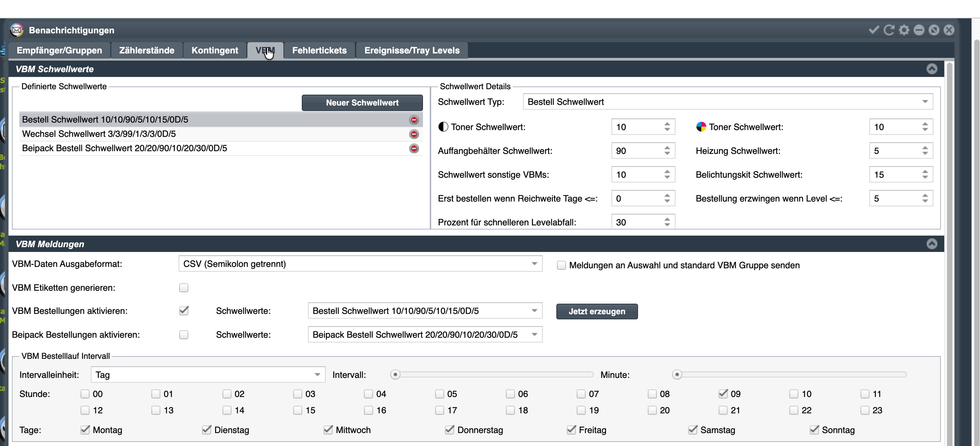
Task: Uncheck Montag checkbox
Action: pyautogui.click(x=85, y=430)
